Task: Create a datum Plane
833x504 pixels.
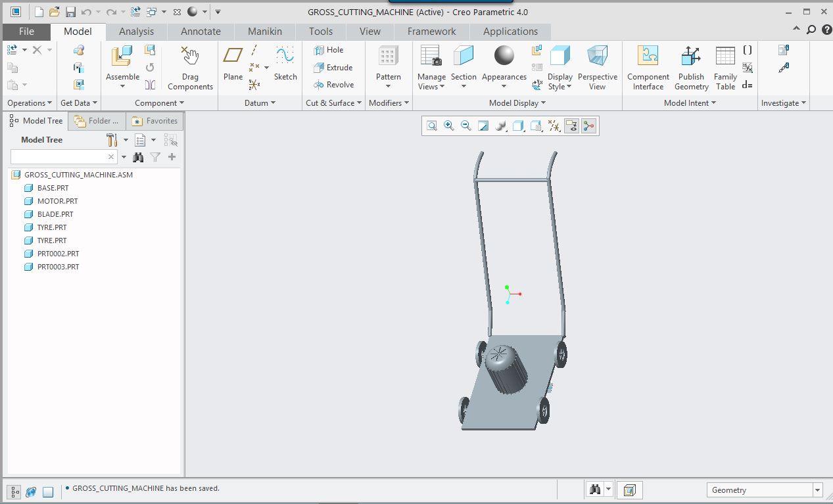Action: pyautogui.click(x=233, y=55)
